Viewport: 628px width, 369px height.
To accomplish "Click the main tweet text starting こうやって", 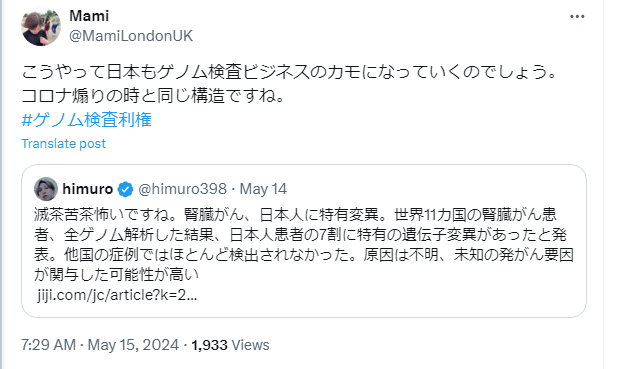I will pyautogui.click(x=288, y=72).
